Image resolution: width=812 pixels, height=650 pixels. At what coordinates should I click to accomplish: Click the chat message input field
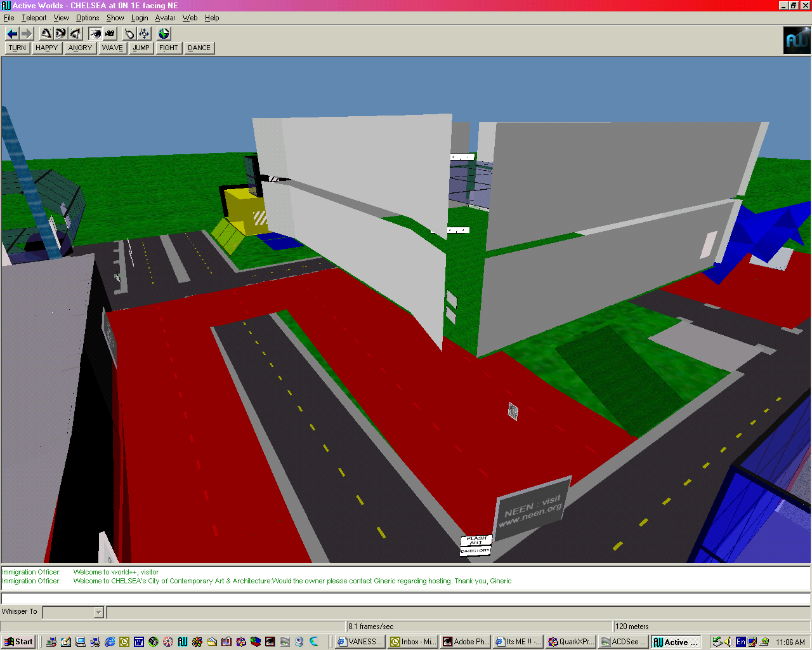point(406,598)
